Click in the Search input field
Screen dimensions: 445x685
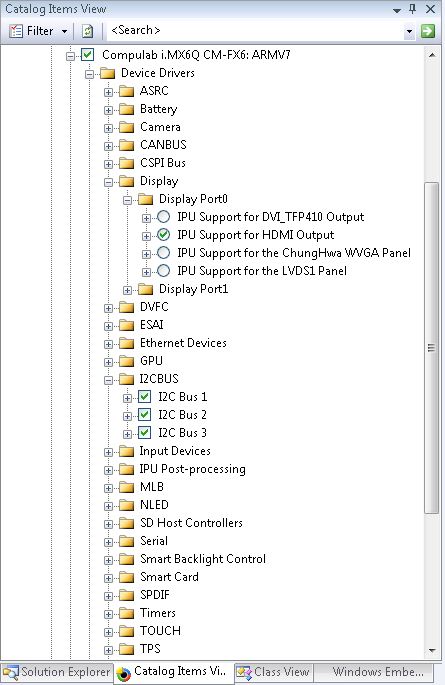tap(255, 31)
